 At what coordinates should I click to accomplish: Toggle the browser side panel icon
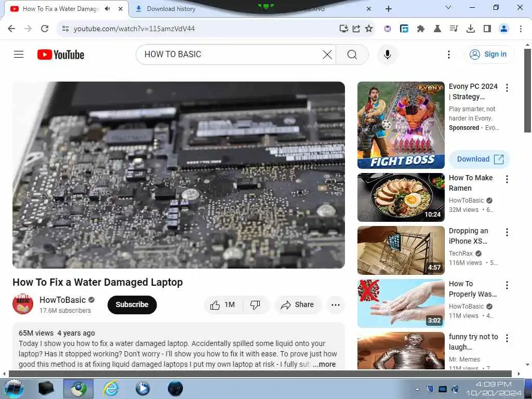[487, 29]
